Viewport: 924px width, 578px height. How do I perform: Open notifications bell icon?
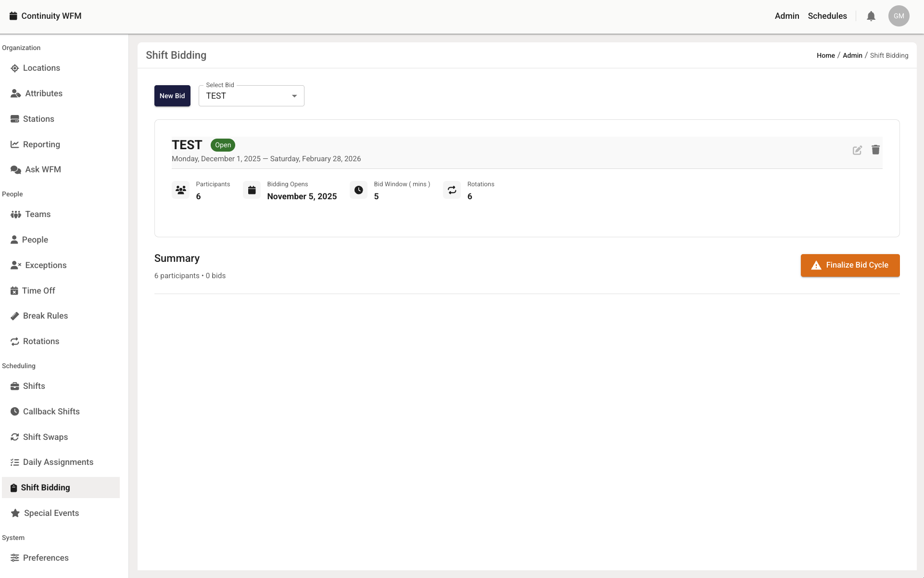click(x=871, y=16)
